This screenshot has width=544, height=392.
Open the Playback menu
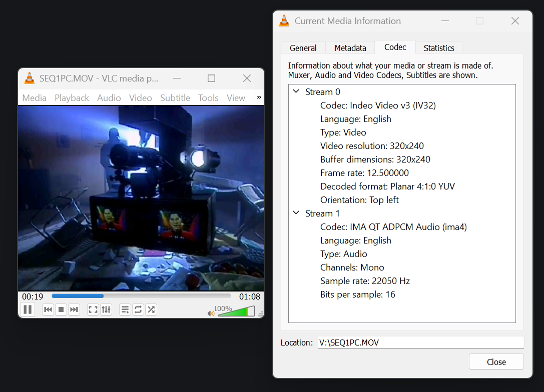[72, 98]
